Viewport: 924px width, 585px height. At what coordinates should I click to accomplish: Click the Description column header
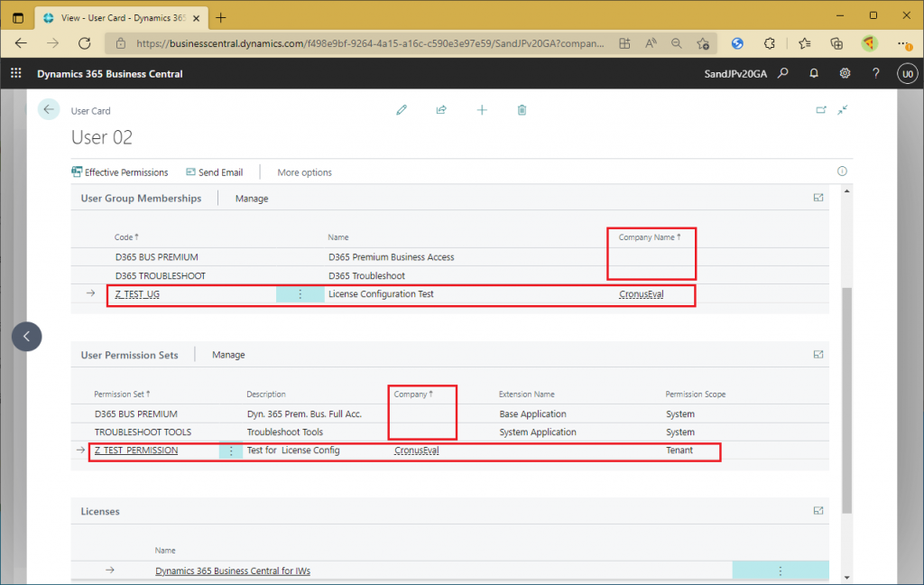(x=266, y=394)
